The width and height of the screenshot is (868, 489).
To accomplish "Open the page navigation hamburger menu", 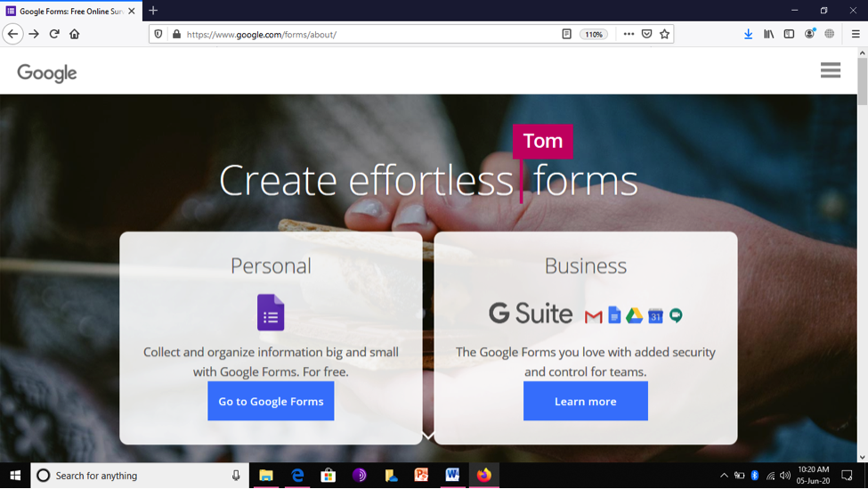I will click(x=831, y=70).
